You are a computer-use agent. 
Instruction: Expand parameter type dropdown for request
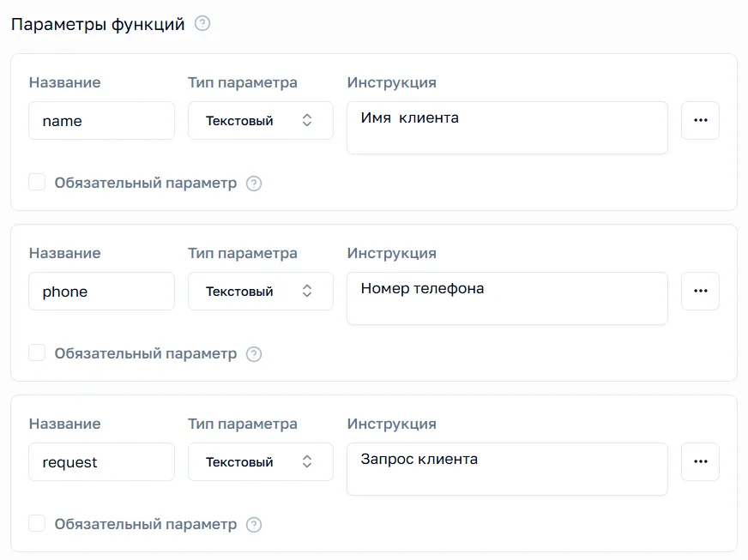[261, 461]
